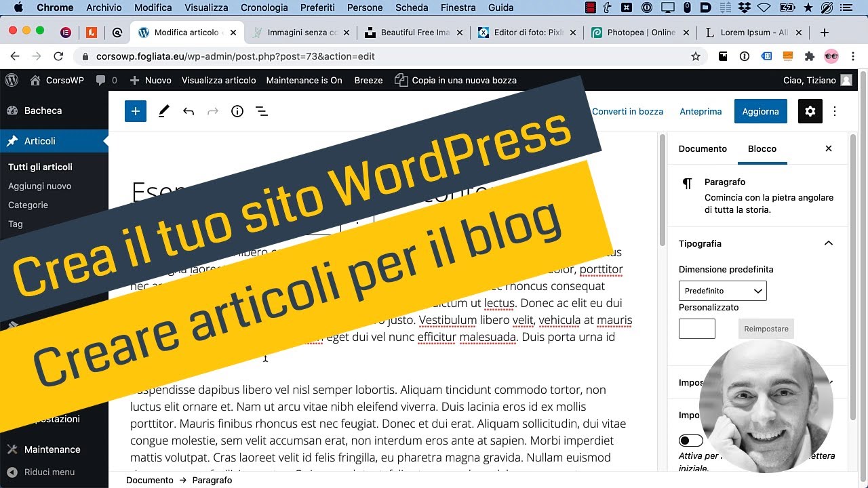Click user avatar next to Ciao, Tiziano
The image size is (868, 488).
tap(846, 80)
